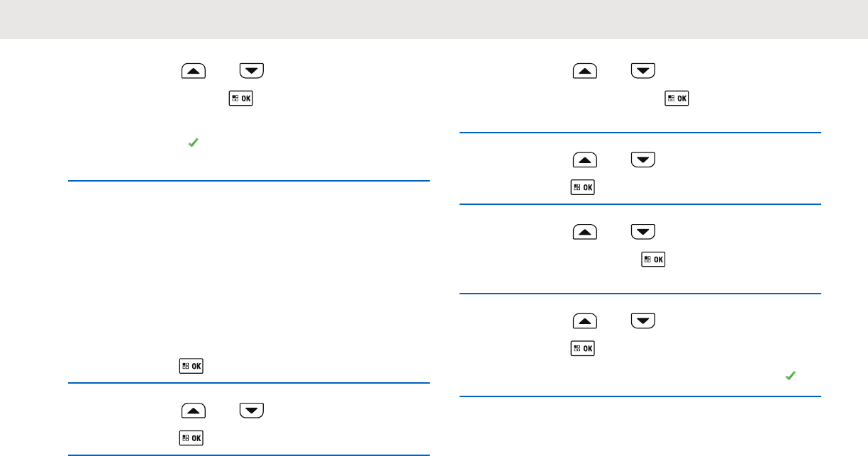Click the topmost down arrow in left column
868x456 pixels.
(252, 71)
